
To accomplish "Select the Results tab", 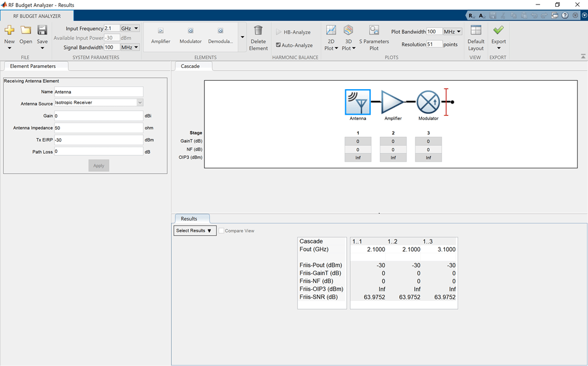I will click(189, 219).
